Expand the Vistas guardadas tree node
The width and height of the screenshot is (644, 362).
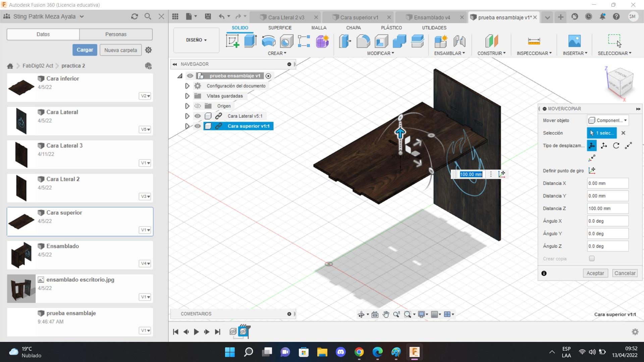[187, 96]
